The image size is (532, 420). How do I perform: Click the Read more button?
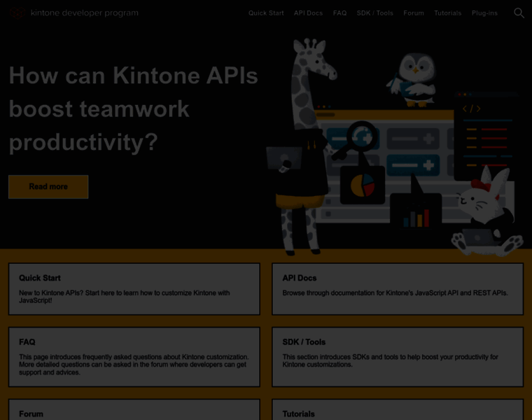[48, 187]
